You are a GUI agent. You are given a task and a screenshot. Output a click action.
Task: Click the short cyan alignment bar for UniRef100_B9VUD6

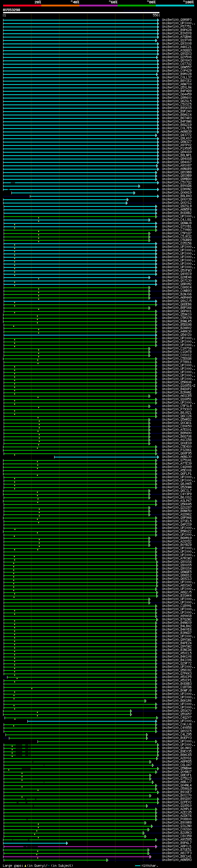click(x=71, y=186)
